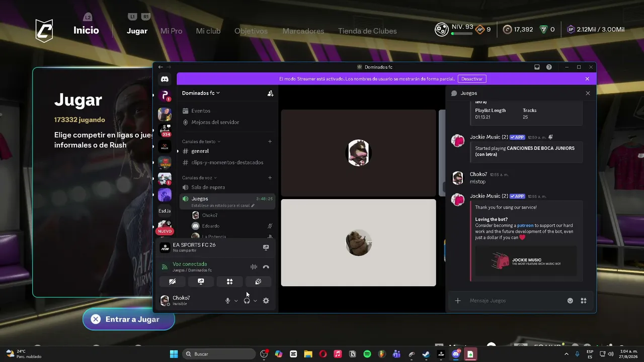Click the top participant video tile
The width and height of the screenshot is (644, 362).
[358, 153]
